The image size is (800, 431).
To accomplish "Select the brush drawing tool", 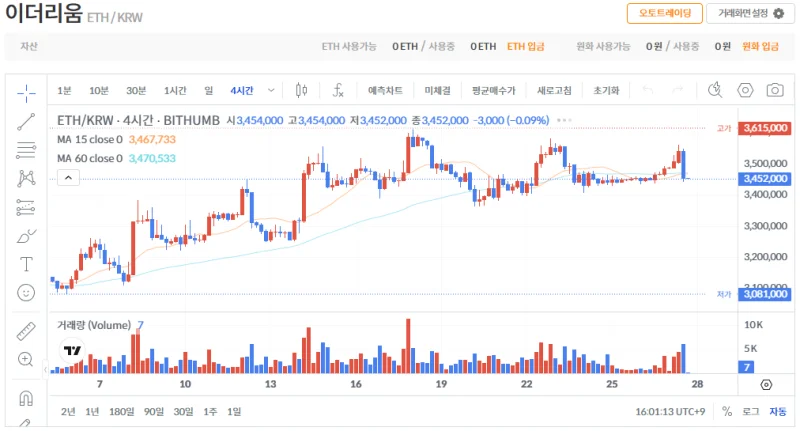I will [26, 236].
